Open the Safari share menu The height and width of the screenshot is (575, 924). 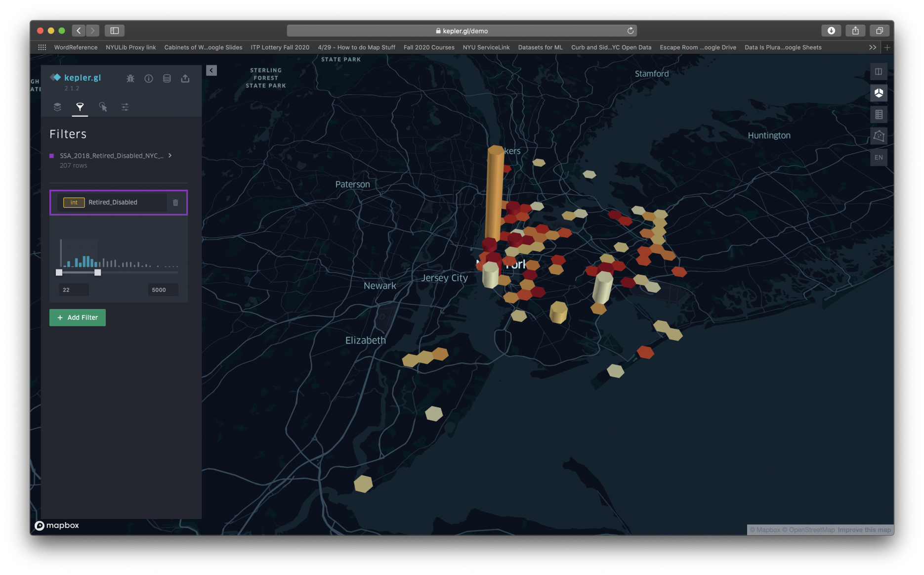pyautogui.click(x=855, y=31)
